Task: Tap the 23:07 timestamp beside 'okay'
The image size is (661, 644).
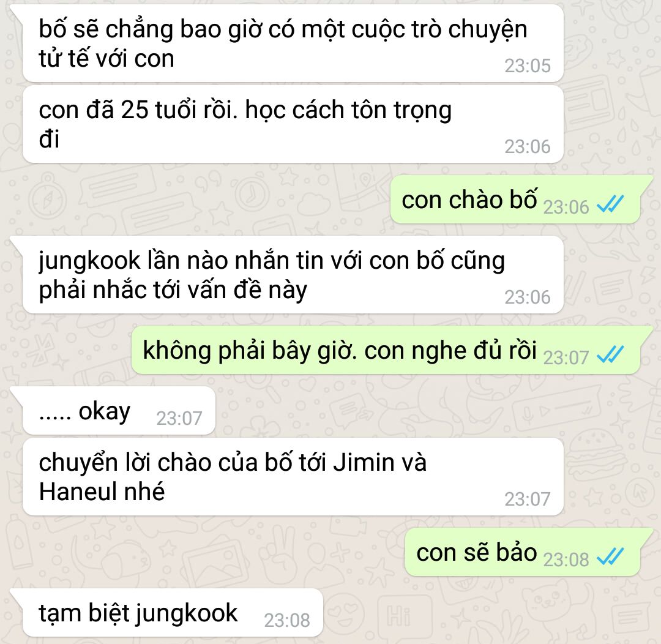Action: pyautogui.click(x=179, y=418)
